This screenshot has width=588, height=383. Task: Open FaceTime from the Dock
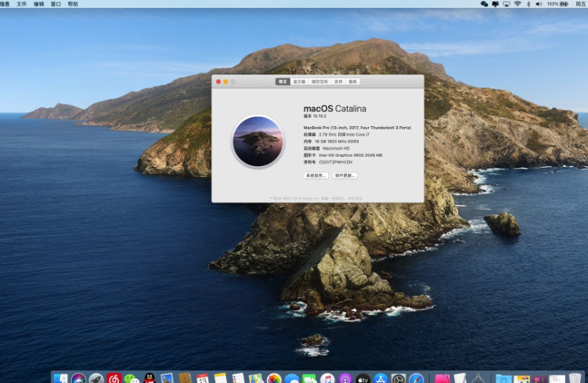tap(309, 379)
